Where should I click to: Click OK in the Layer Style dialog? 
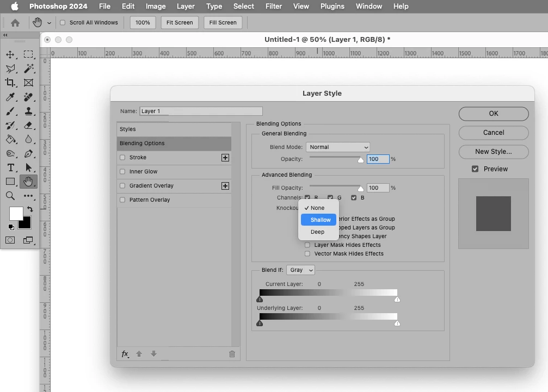494,114
